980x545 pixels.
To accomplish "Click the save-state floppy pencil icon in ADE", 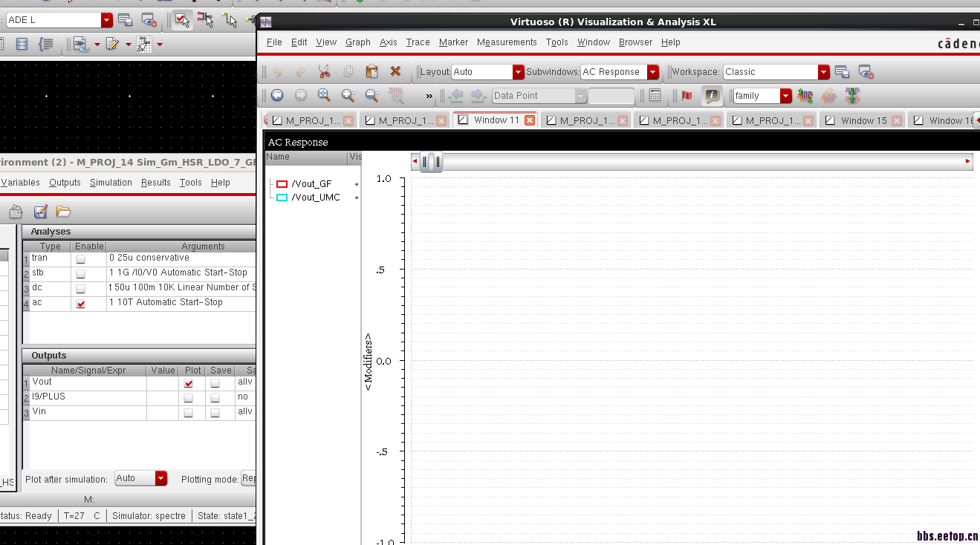I will tap(41, 212).
